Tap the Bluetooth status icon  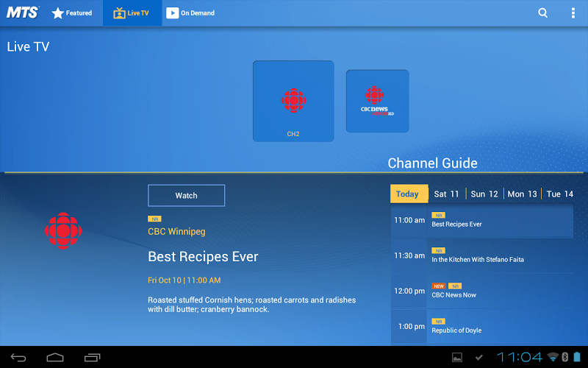click(564, 357)
